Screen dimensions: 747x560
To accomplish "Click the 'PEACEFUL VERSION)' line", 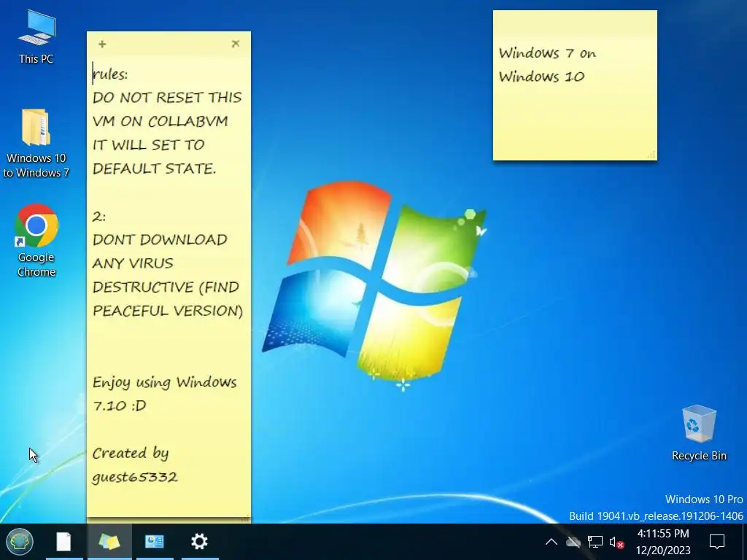I will pos(168,311).
